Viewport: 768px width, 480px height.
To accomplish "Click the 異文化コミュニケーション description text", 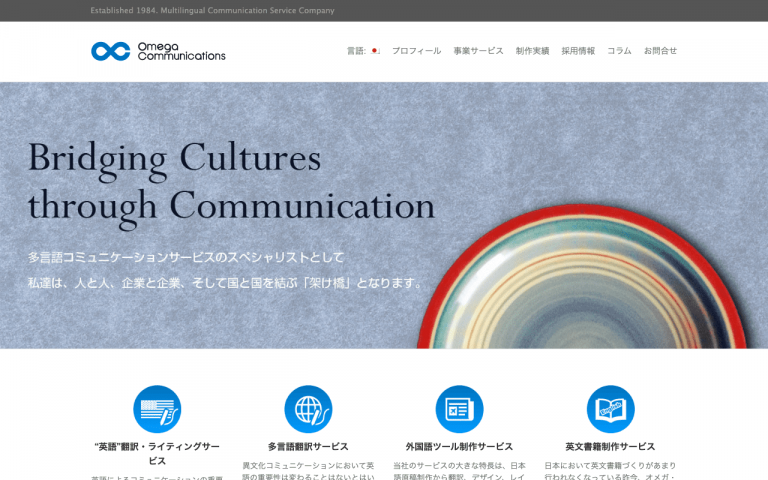I will click(308, 471).
